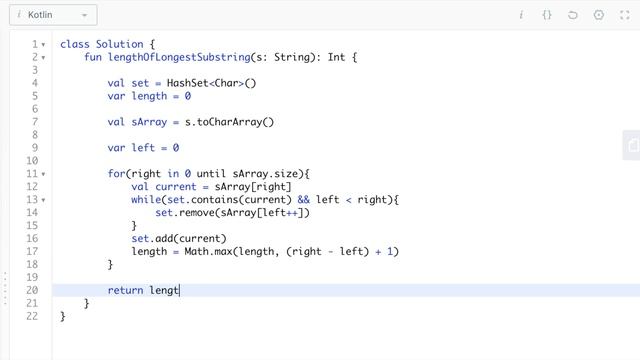Click the info icon inside Kotlin selector
640x360 pixels.
[x=19, y=15]
